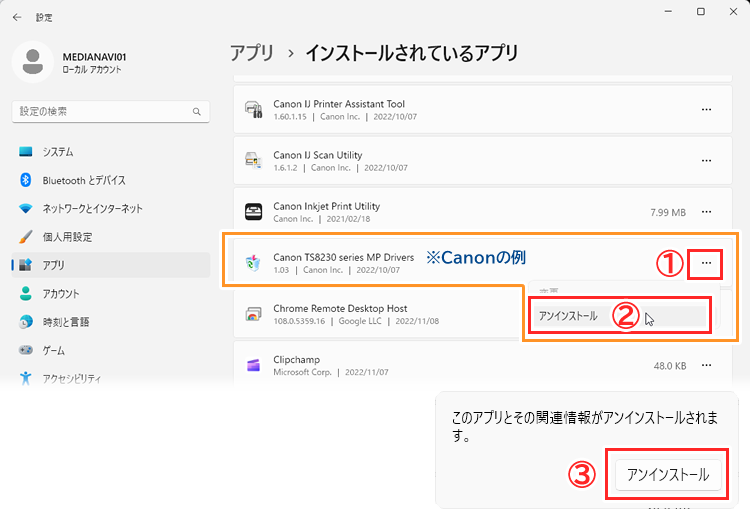Click the アカウント person icon
750x516 pixels.
click(x=25, y=293)
